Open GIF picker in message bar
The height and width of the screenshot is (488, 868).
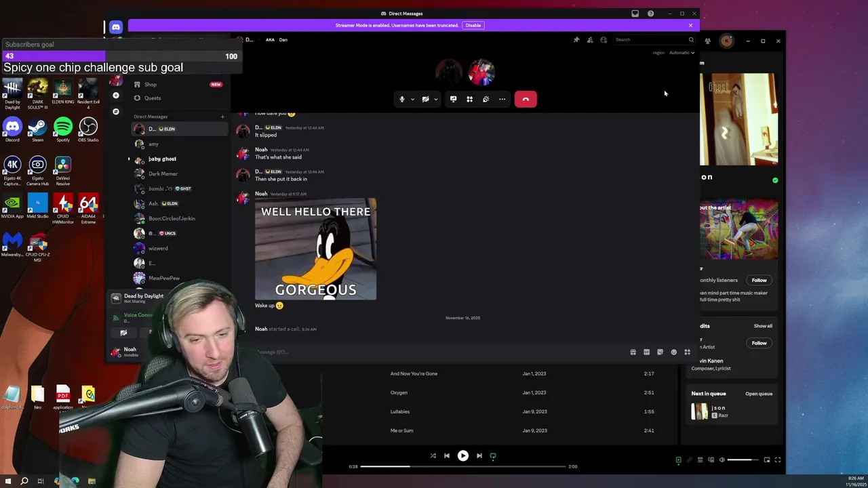[x=646, y=352]
